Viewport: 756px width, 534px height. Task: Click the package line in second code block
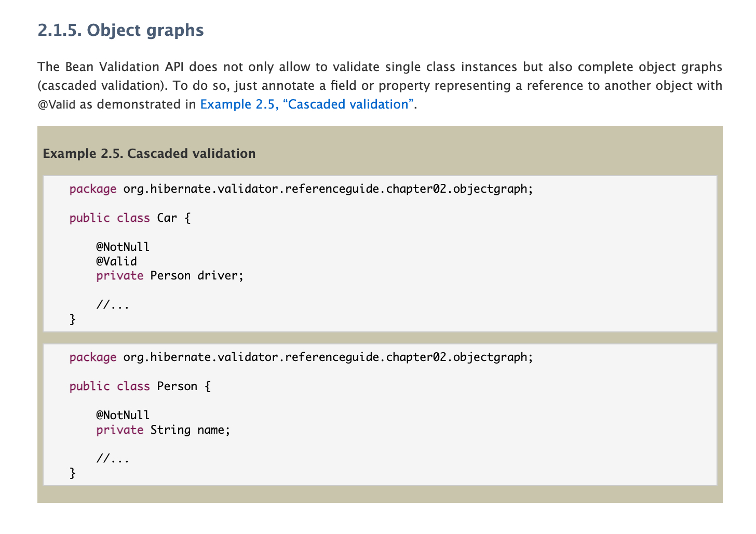pos(301,357)
